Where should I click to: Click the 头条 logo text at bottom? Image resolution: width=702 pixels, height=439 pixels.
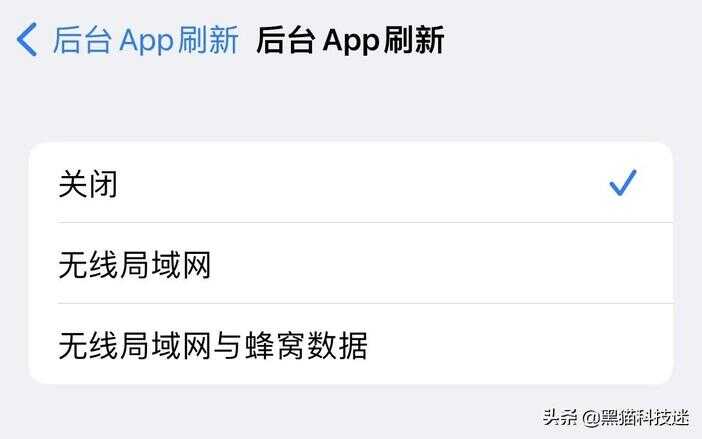click(560, 418)
